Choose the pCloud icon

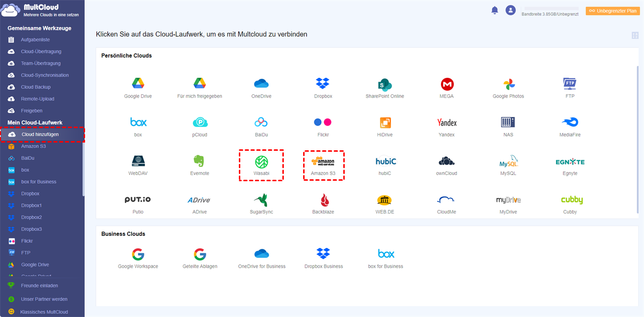point(200,122)
